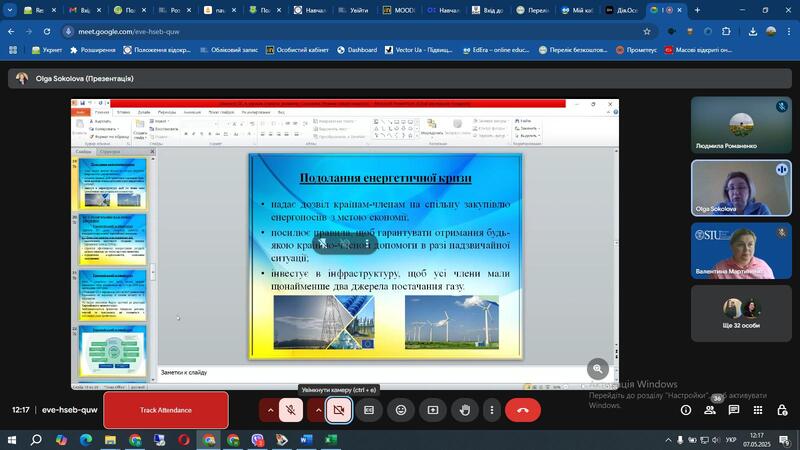Open the 'EdEra – online educ...' bookmark

(x=495, y=50)
